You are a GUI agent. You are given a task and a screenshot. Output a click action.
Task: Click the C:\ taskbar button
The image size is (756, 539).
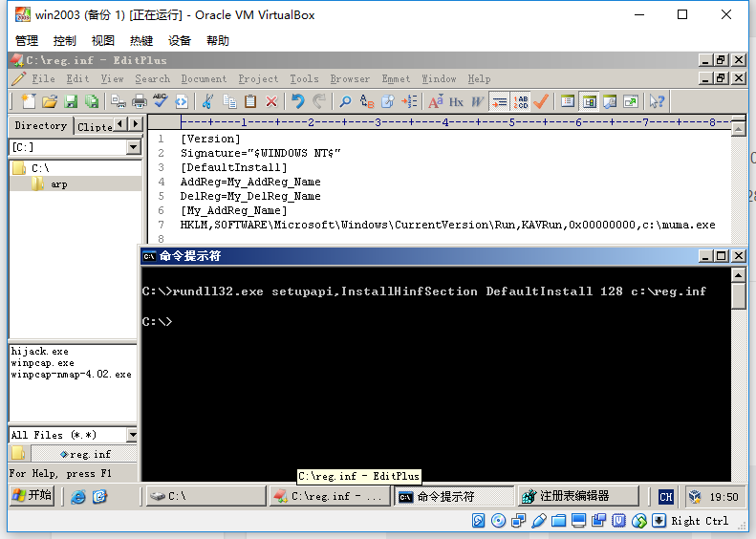pyautogui.click(x=206, y=496)
